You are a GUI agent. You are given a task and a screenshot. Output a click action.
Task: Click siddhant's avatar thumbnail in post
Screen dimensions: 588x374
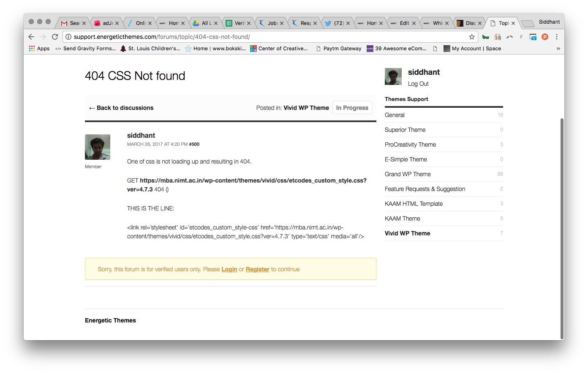click(x=98, y=147)
